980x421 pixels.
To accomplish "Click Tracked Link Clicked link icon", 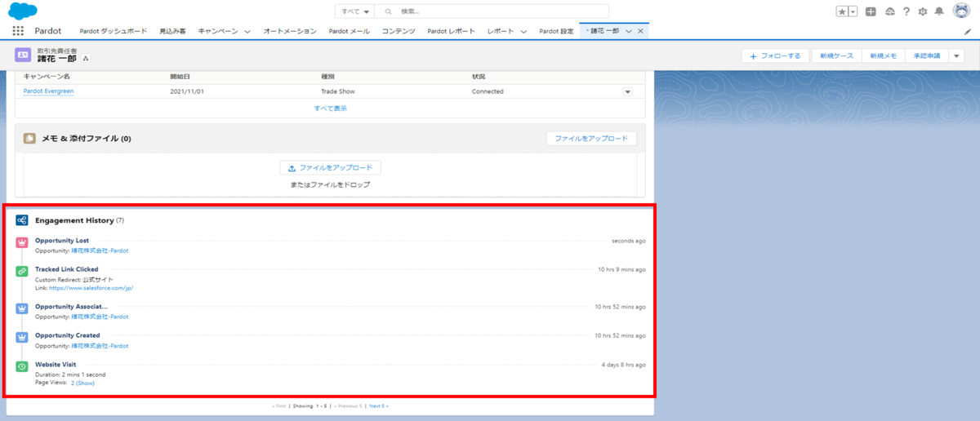I will [x=21, y=272].
